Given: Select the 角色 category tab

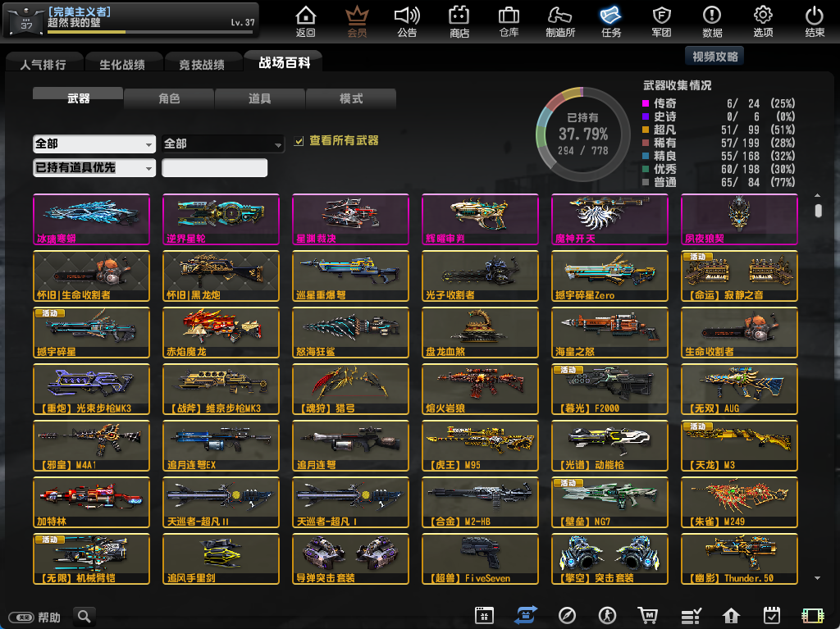Looking at the screenshot, I should coord(169,98).
